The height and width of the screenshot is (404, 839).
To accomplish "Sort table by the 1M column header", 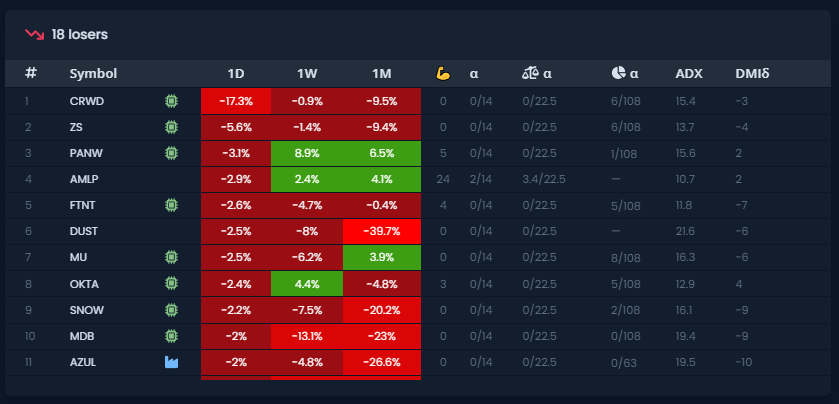I will [382, 74].
